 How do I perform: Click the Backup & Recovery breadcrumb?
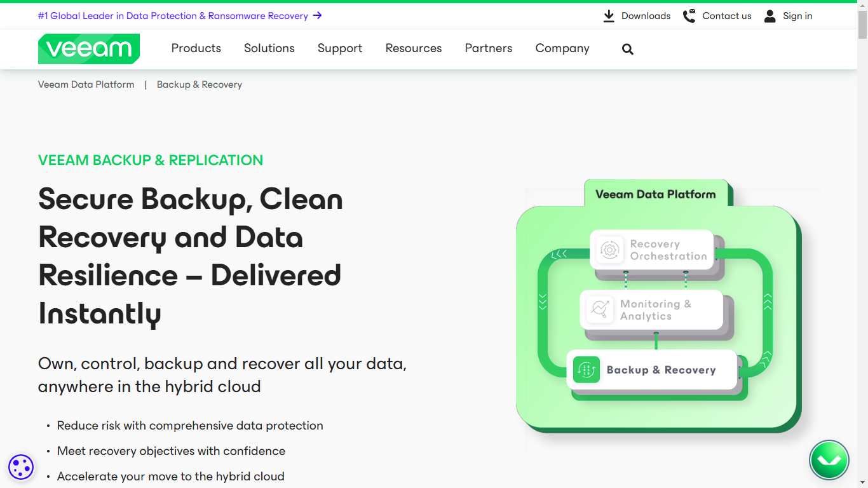tap(200, 85)
